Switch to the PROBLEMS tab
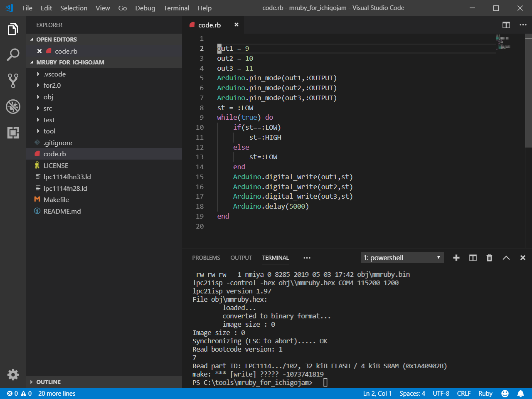This screenshot has height=399, width=532. pyautogui.click(x=206, y=258)
